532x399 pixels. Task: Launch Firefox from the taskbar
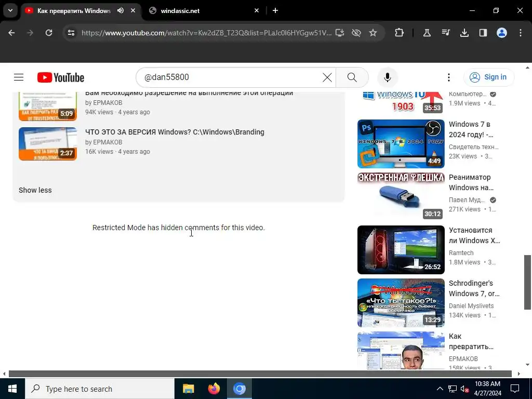pos(214,389)
